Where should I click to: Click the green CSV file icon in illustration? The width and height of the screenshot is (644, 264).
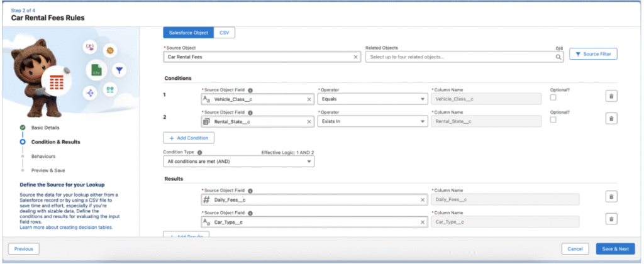[x=96, y=70]
